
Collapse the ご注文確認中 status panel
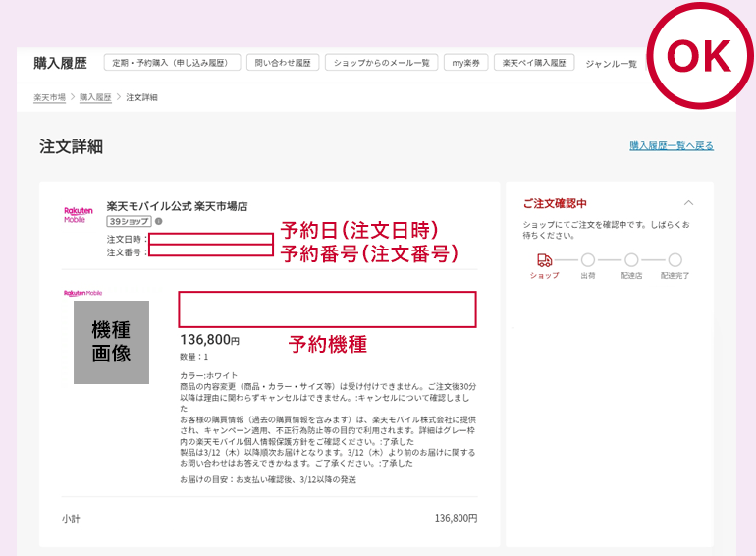[x=688, y=203]
